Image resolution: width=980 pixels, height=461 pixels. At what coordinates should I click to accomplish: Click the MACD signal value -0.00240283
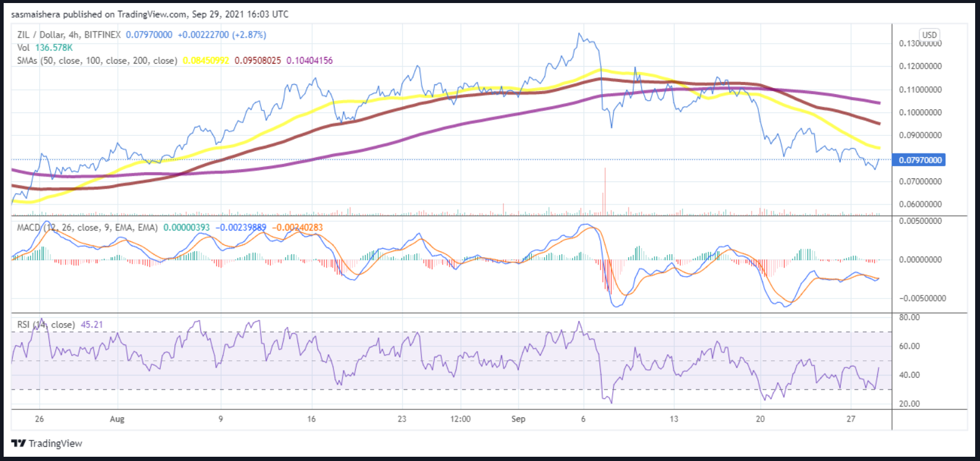click(x=298, y=227)
